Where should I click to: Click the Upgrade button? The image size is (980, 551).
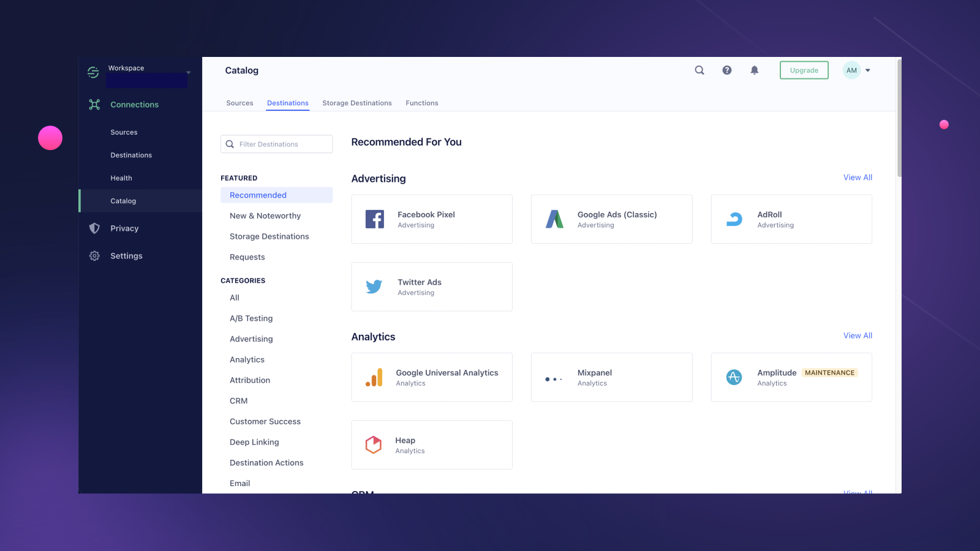pos(804,70)
